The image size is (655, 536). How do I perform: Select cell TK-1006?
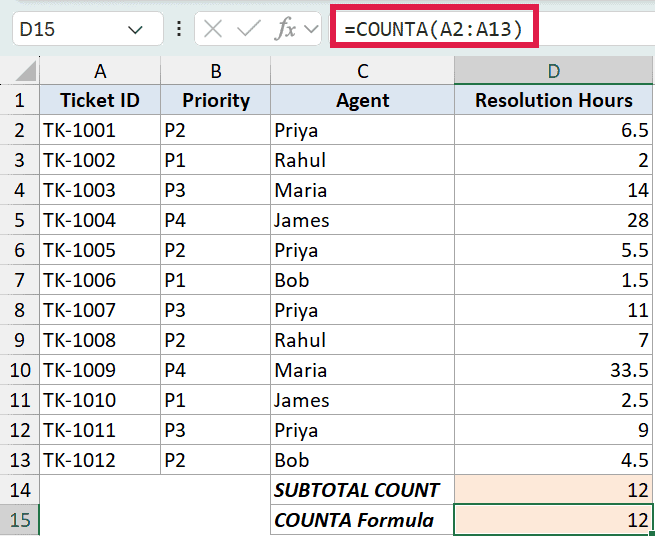tap(100, 280)
